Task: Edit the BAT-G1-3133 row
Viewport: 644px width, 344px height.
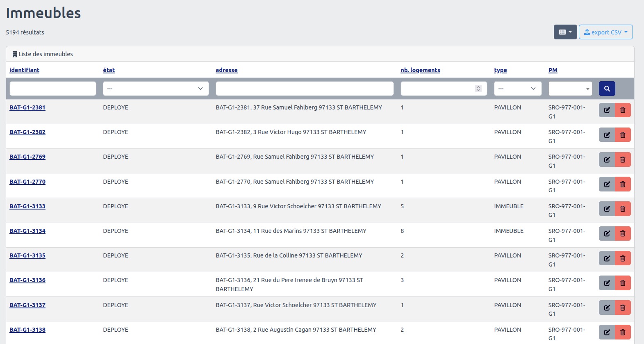Action: [x=607, y=209]
